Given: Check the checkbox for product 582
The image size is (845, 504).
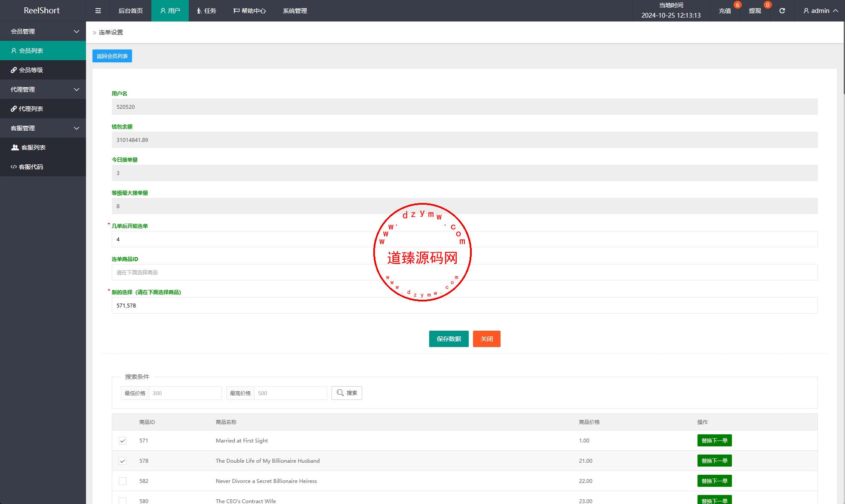Looking at the screenshot, I should 123,481.
